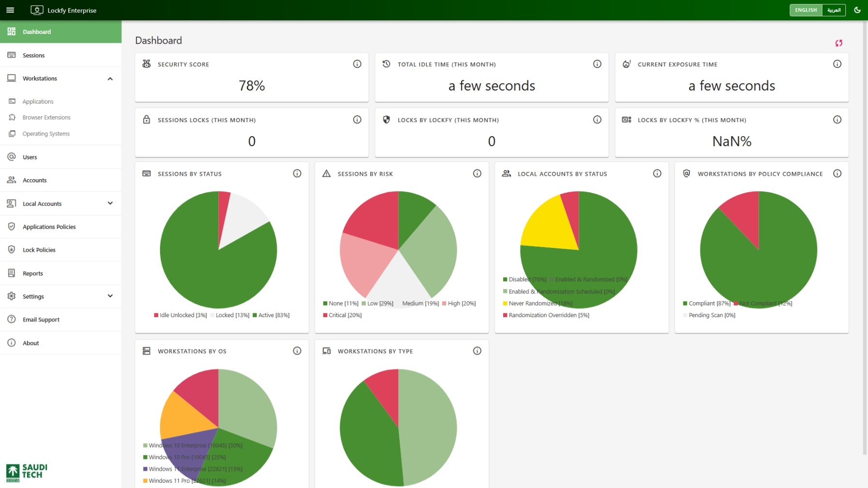Open Applications under Workstations
The height and width of the screenshot is (488, 868).
click(x=60, y=102)
